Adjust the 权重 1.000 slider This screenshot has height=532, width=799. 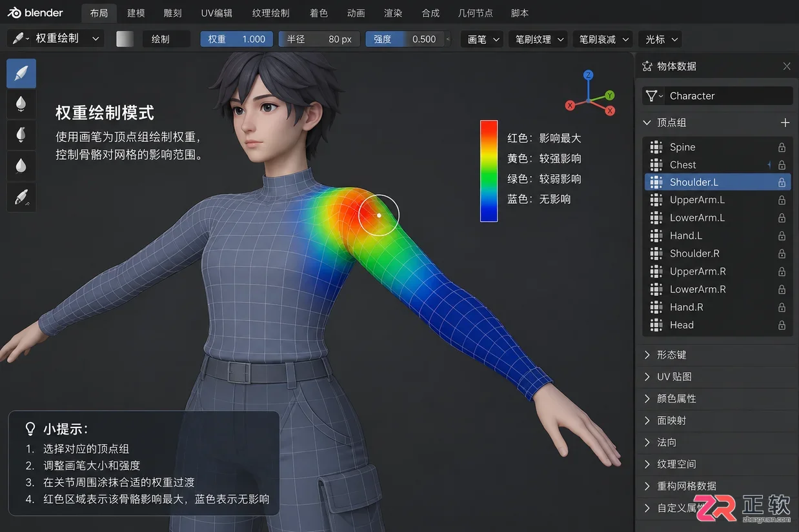point(237,39)
